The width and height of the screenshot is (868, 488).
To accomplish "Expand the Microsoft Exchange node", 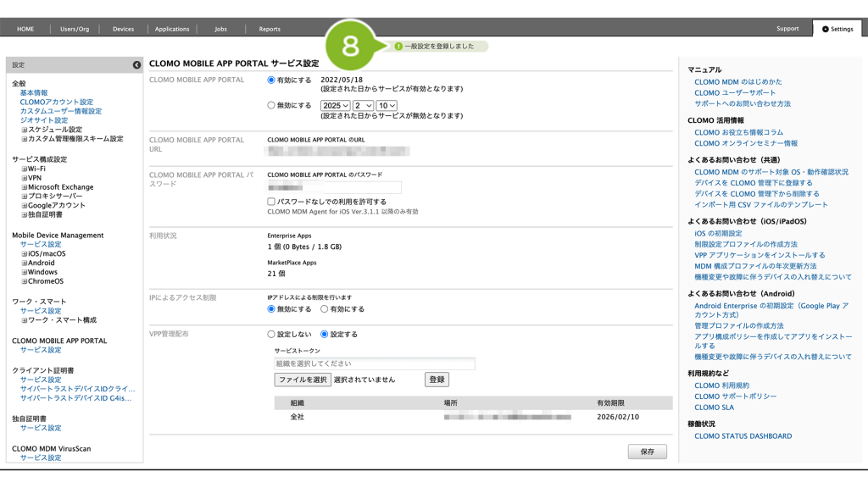I will coord(25,187).
